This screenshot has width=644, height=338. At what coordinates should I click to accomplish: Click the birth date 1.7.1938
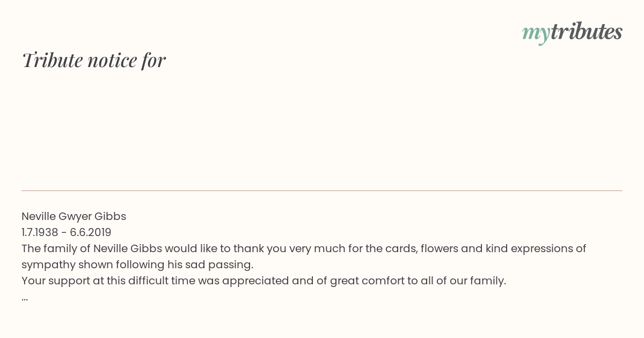[x=40, y=232]
